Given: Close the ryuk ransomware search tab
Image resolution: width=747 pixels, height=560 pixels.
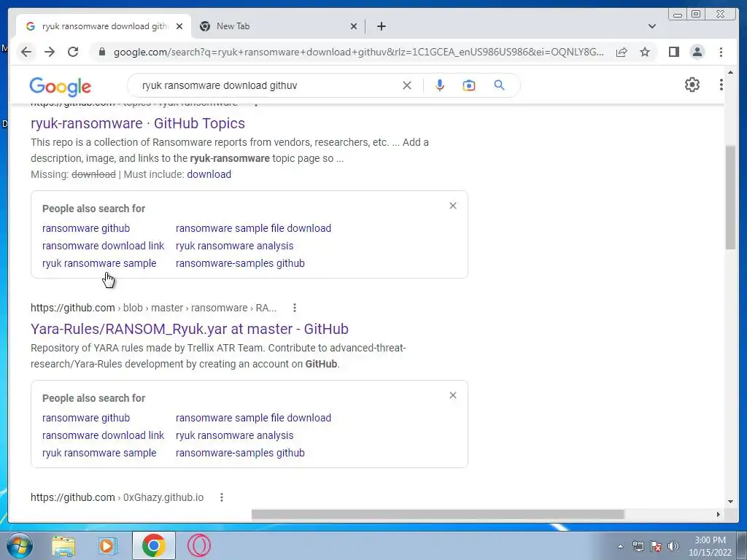Looking at the screenshot, I should point(179,26).
